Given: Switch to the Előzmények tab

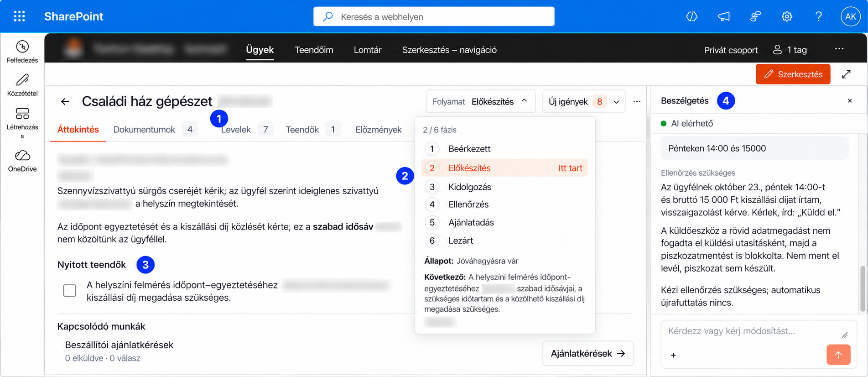Looking at the screenshot, I should point(378,130).
